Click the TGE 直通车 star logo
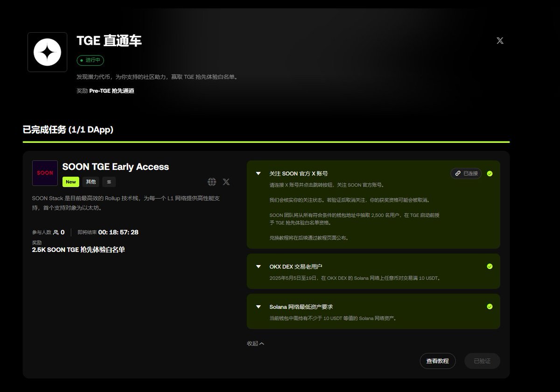560x392 pixels. click(47, 52)
